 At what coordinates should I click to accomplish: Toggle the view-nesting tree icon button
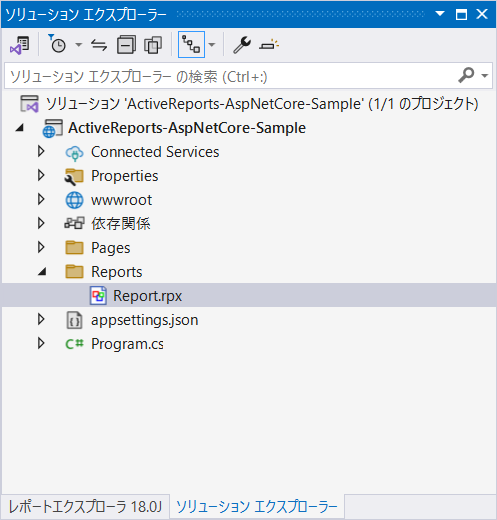pyautogui.click(x=191, y=45)
